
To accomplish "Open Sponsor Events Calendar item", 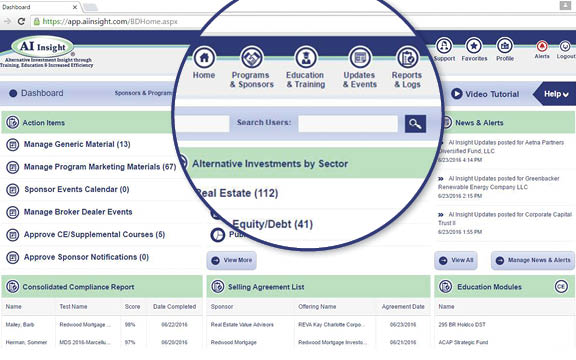I will point(77,190).
